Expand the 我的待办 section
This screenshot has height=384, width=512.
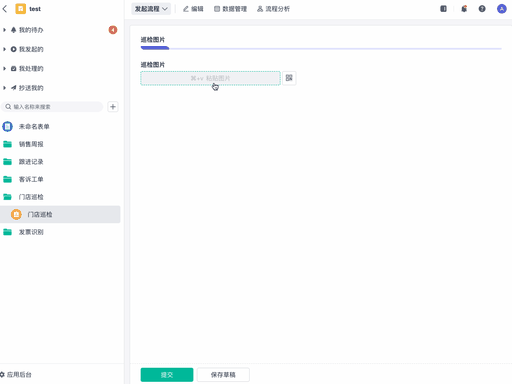[x=4, y=30]
